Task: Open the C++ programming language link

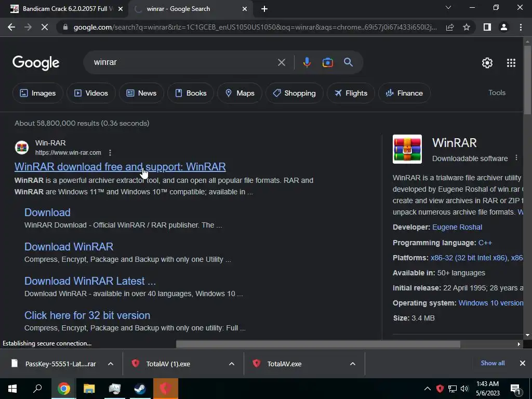Action: (x=485, y=243)
